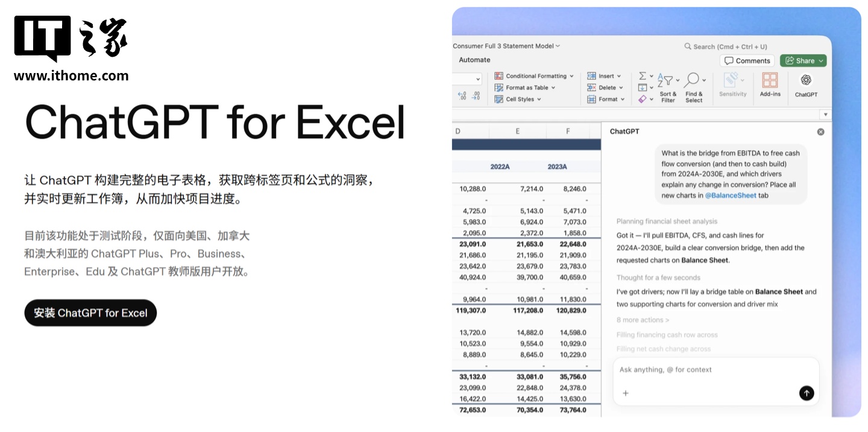Select the Insert cells icon
Image resolution: width=868 pixels, height=432 pixels.
click(591, 75)
